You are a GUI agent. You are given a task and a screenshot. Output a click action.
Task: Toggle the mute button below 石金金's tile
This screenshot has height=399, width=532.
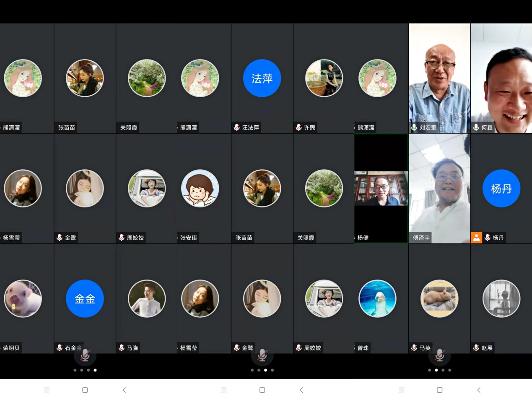pos(85,355)
